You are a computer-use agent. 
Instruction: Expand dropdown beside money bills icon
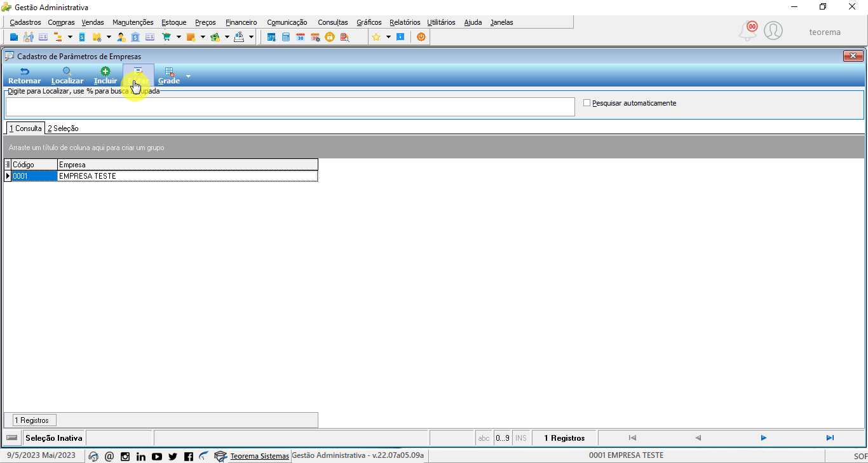(227, 37)
